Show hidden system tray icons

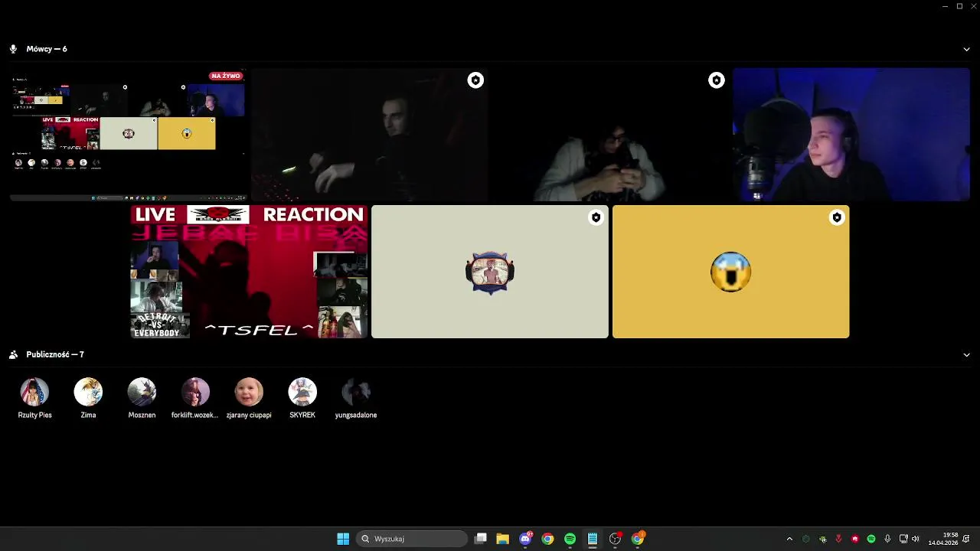[x=789, y=539]
